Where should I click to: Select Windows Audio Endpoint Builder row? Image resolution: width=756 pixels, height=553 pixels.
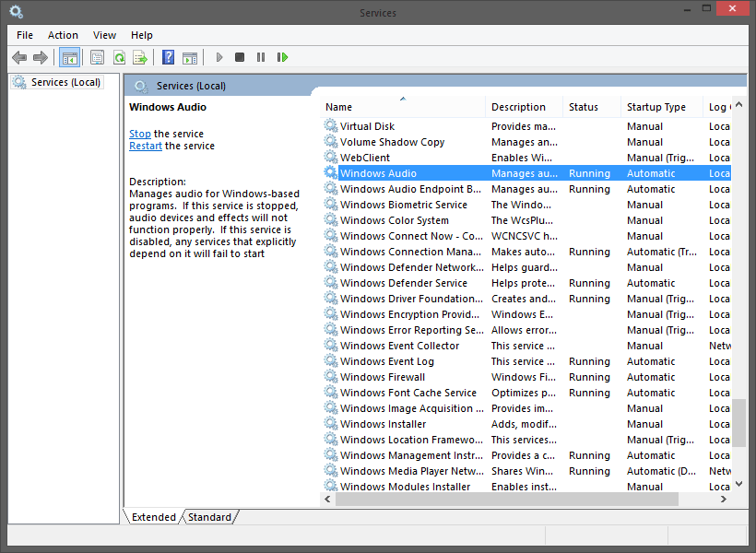coord(526,189)
